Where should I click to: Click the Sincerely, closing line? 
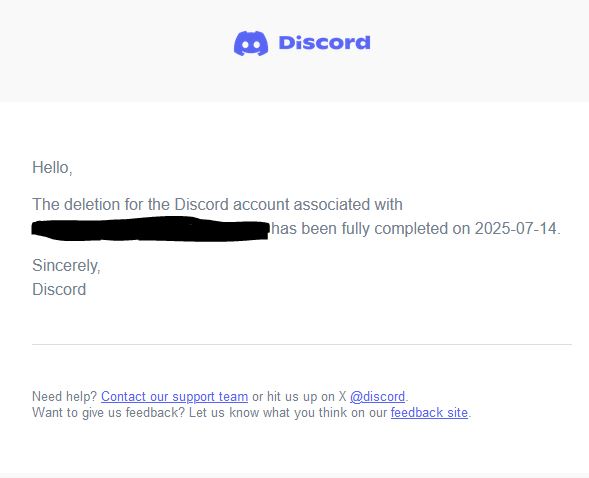tap(66, 266)
